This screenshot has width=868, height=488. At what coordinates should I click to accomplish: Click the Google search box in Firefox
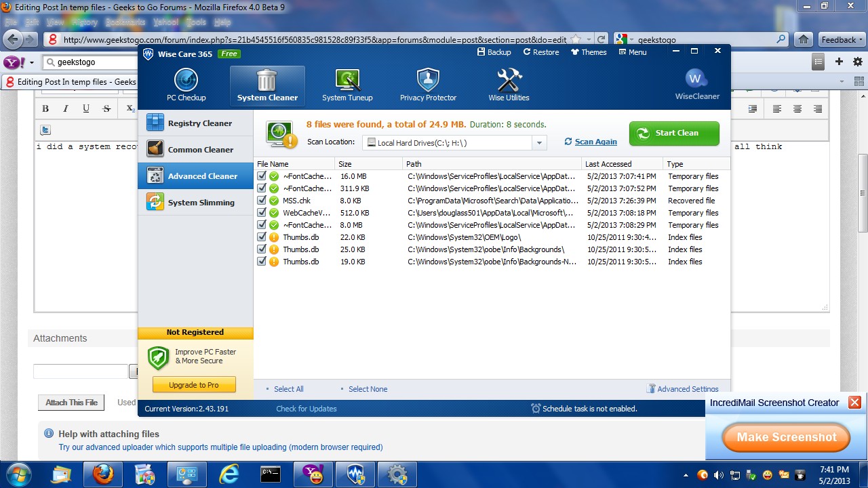pyautogui.click(x=705, y=39)
